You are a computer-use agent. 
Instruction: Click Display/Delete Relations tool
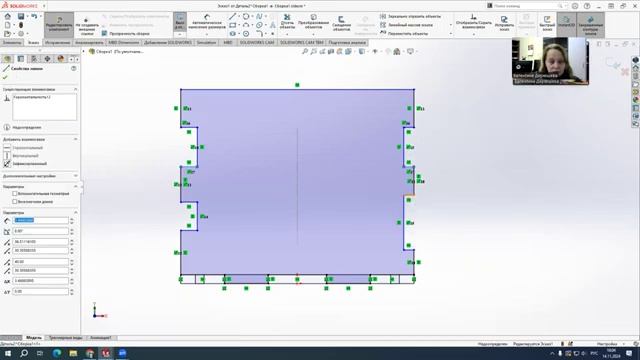pos(473,21)
